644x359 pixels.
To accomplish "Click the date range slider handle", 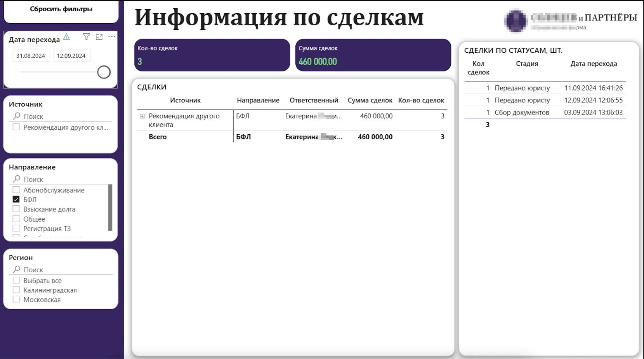I will point(104,72).
